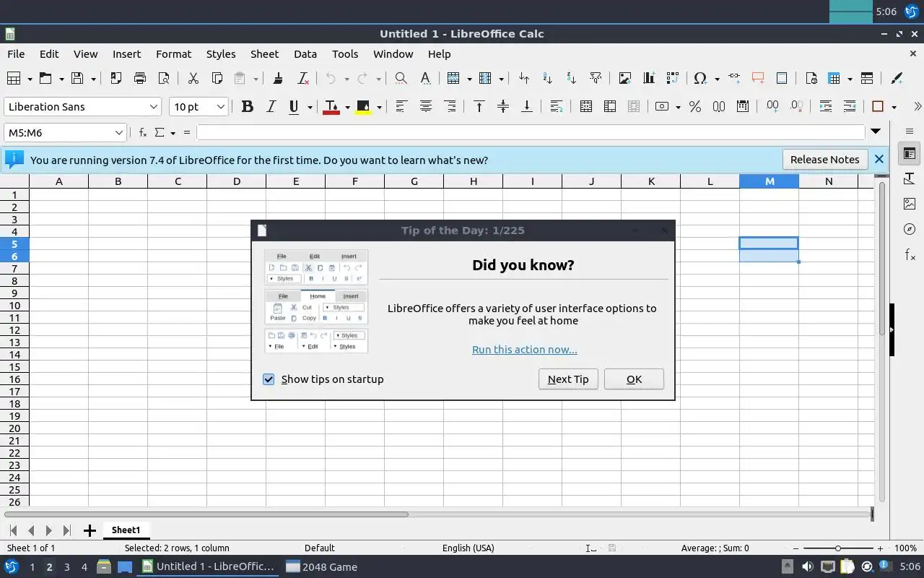
Task: Click the Insert Image icon
Action: pos(625,78)
